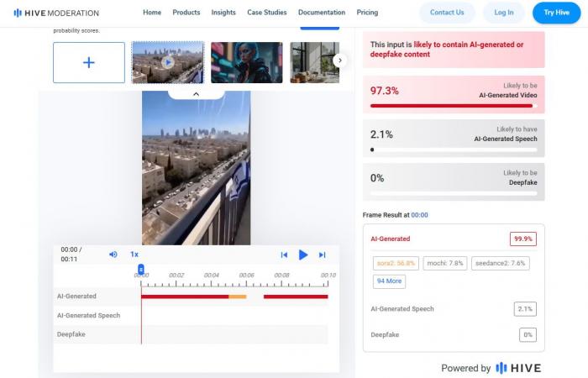Go to the Pricing page

(367, 13)
